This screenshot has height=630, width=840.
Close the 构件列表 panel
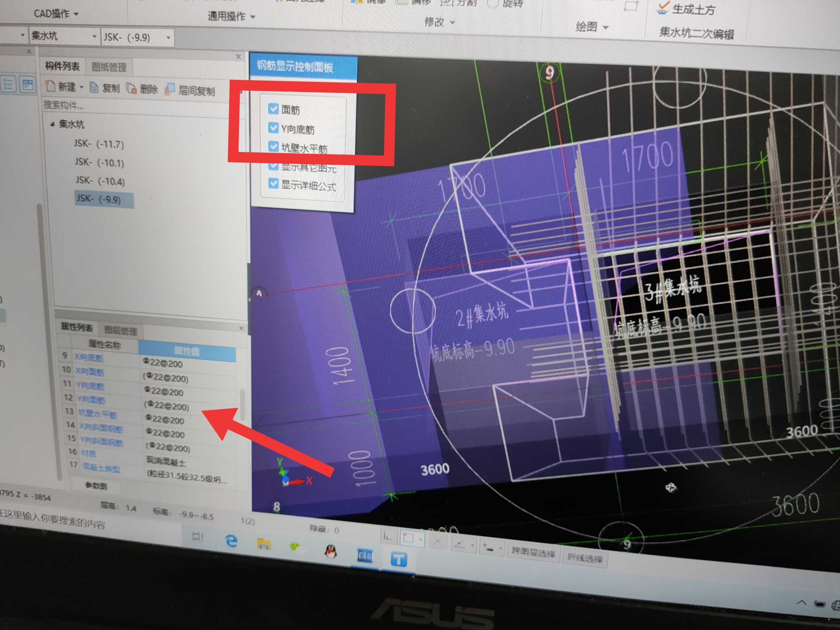click(x=239, y=56)
